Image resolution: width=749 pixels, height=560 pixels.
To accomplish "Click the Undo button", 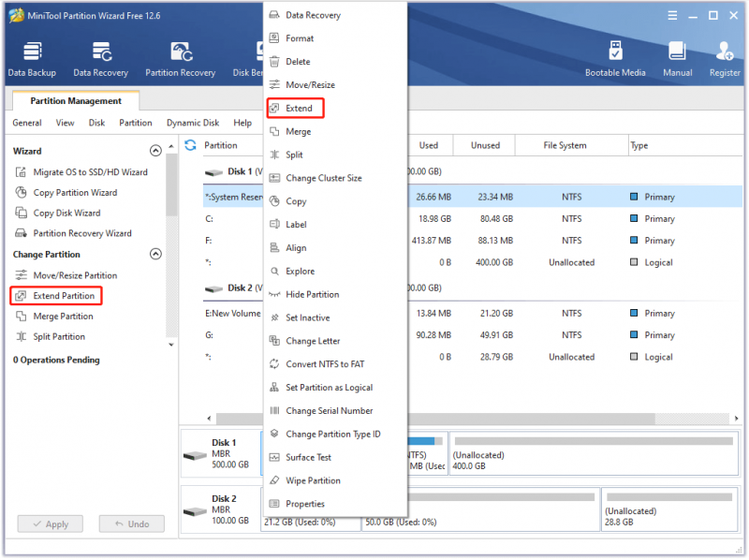I will pos(132,524).
